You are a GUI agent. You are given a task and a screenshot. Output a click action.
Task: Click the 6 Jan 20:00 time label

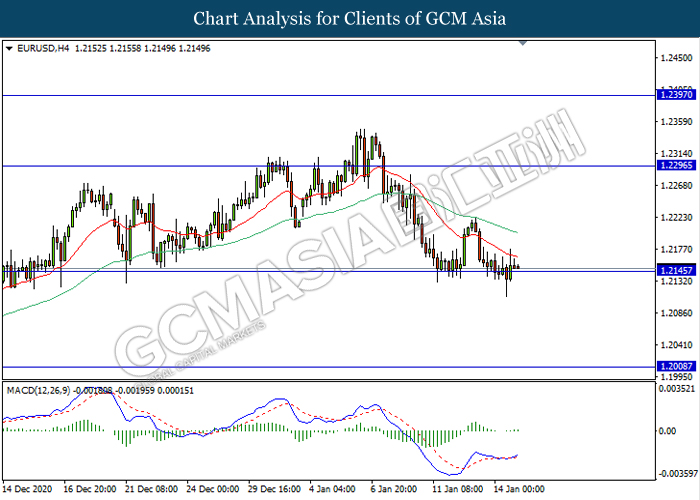(x=394, y=489)
